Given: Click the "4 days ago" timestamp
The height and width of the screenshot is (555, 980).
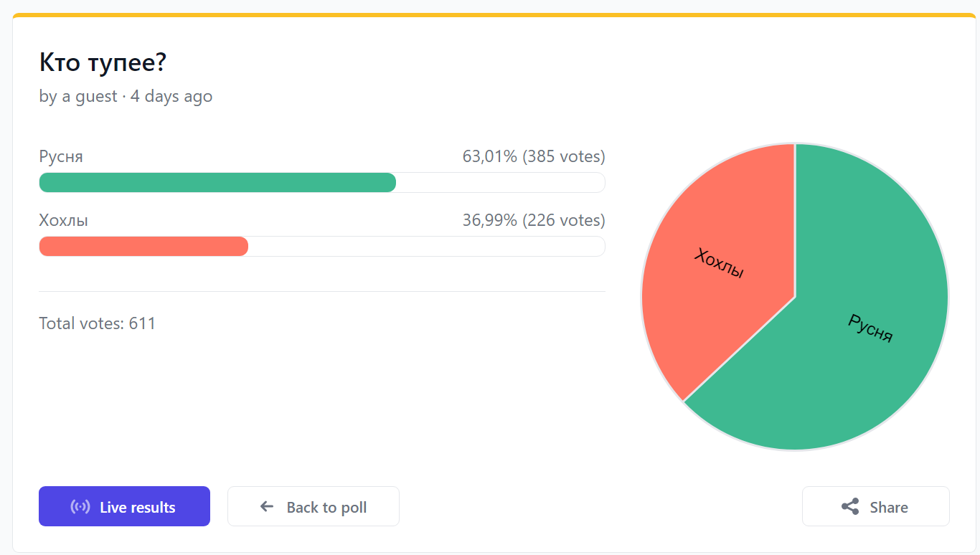Looking at the screenshot, I should tap(171, 96).
